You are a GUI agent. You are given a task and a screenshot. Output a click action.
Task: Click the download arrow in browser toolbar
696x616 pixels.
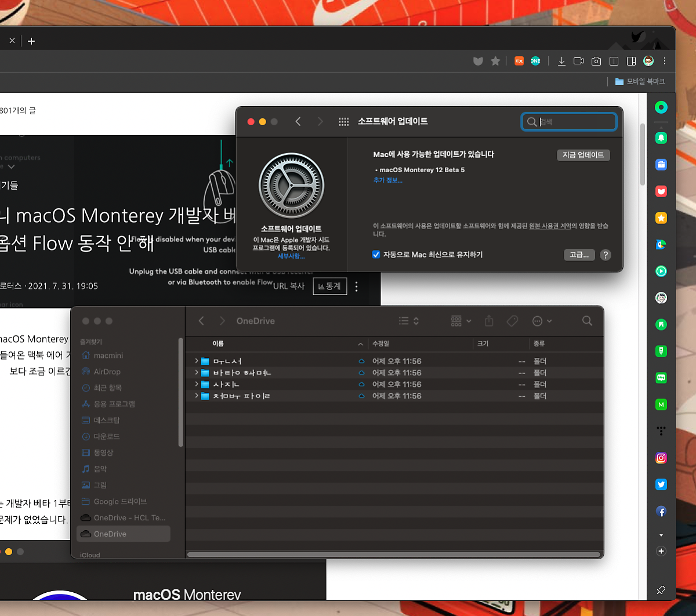561,61
